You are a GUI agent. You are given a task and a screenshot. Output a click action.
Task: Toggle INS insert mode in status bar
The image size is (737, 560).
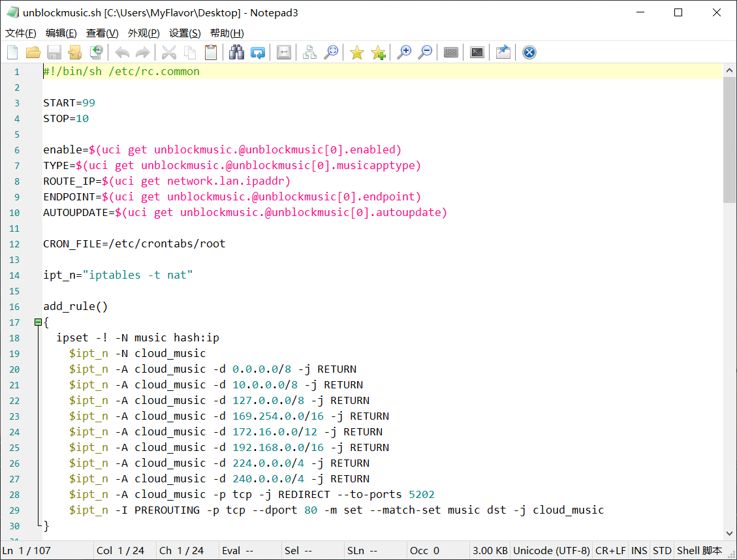(x=639, y=551)
